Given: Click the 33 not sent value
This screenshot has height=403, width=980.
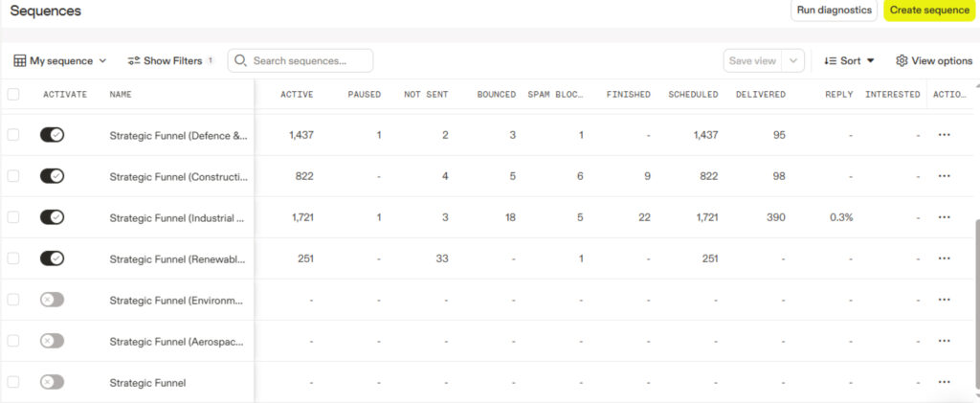Looking at the screenshot, I should coord(442,258).
